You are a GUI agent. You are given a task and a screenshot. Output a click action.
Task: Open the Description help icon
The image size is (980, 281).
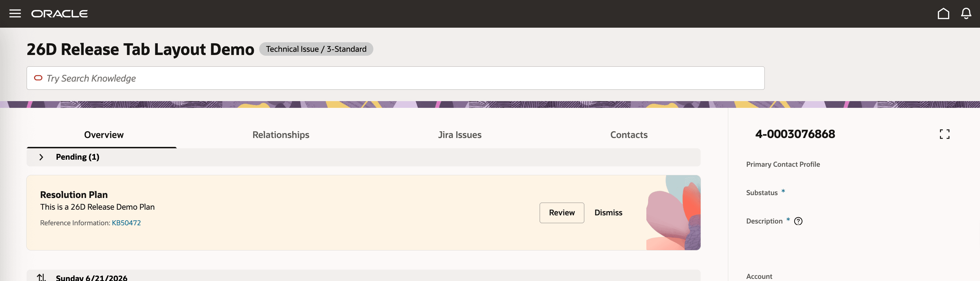click(x=798, y=221)
